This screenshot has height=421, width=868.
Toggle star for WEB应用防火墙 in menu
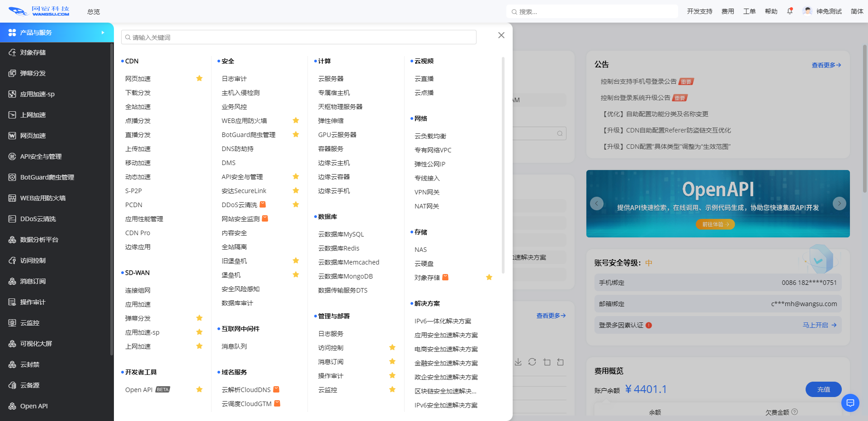click(x=296, y=120)
